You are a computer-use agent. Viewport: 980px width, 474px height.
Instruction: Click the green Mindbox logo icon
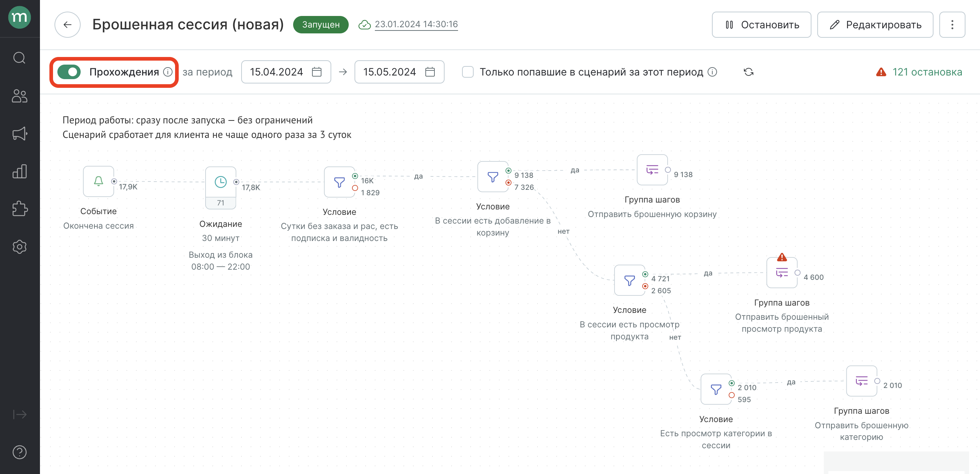click(19, 17)
